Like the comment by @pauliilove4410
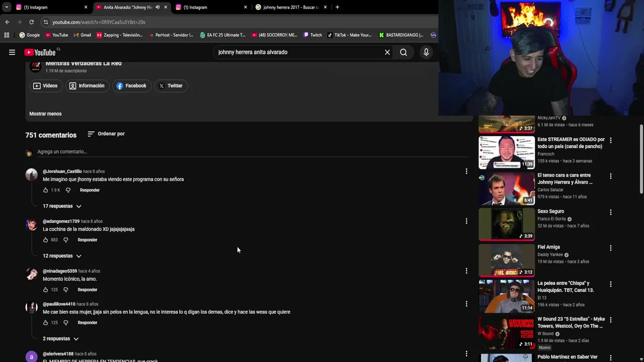This screenshot has height=362, width=644. (45, 323)
